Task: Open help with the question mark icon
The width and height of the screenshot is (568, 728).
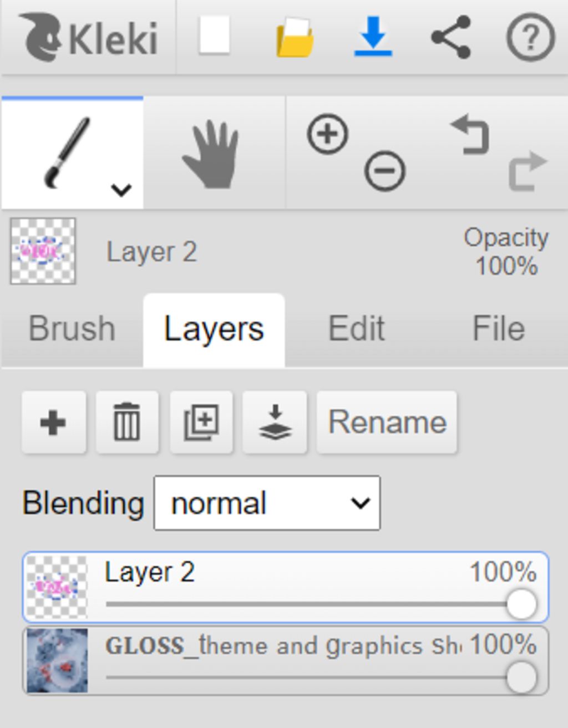Action: pos(530,37)
